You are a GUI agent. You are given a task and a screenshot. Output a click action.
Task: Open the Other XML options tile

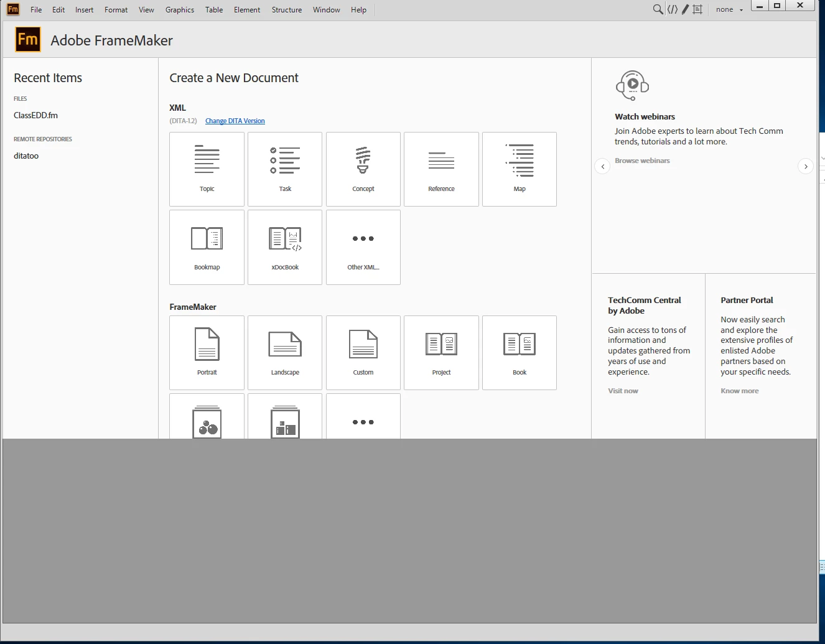pyautogui.click(x=363, y=247)
